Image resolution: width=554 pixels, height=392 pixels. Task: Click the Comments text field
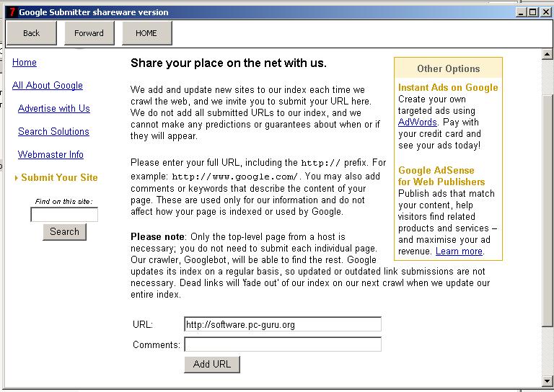pos(282,344)
